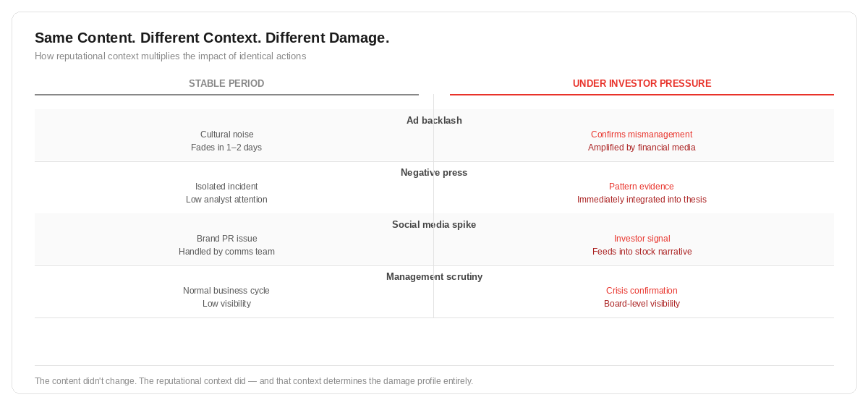Click 'Low analyst attention' text
Screen dimensions: 868x405
click(226, 200)
